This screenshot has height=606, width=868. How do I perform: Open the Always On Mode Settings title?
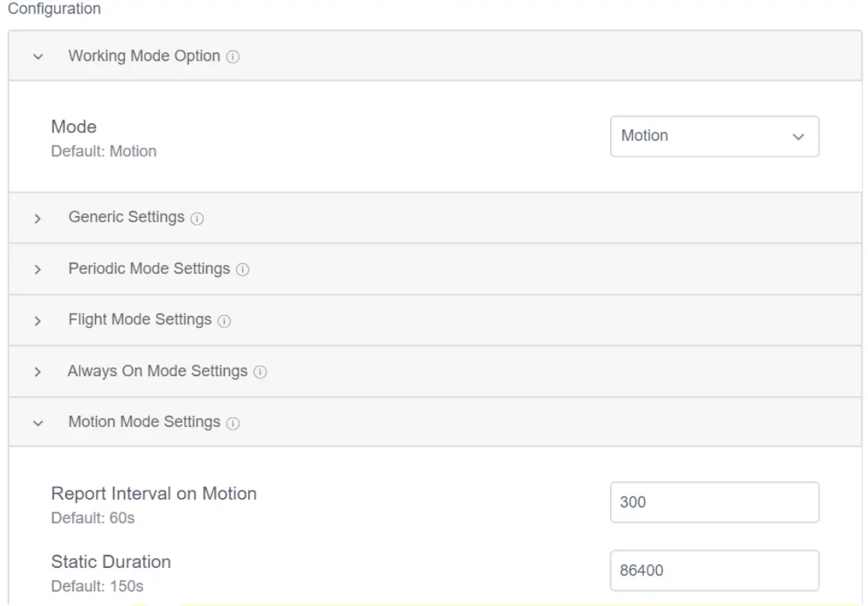158,372
